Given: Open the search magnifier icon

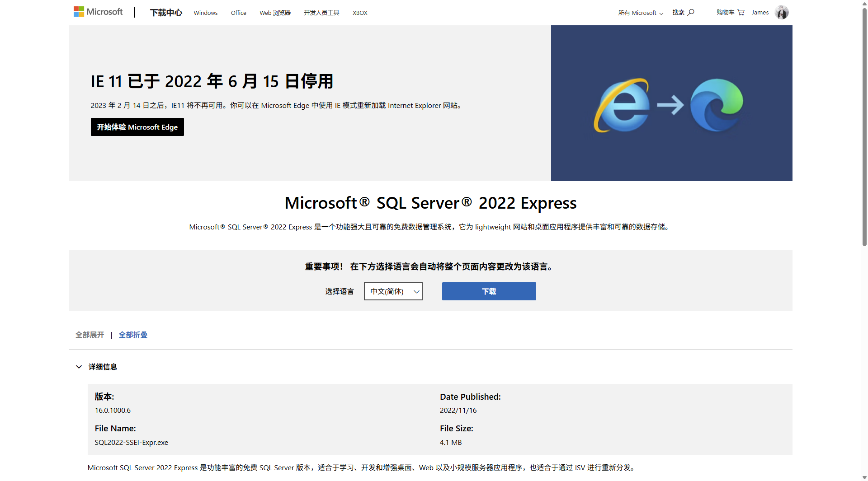Looking at the screenshot, I should click(x=690, y=13).
